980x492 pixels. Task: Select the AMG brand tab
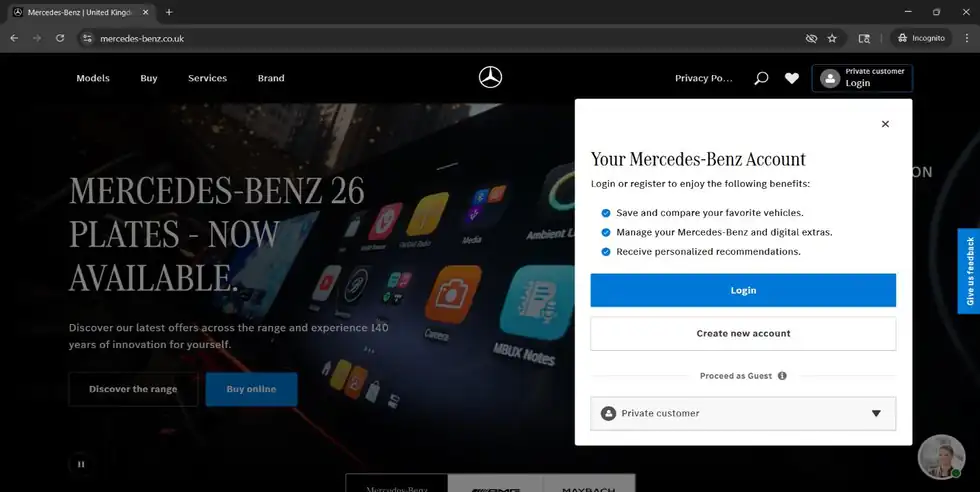click(496, 484)
